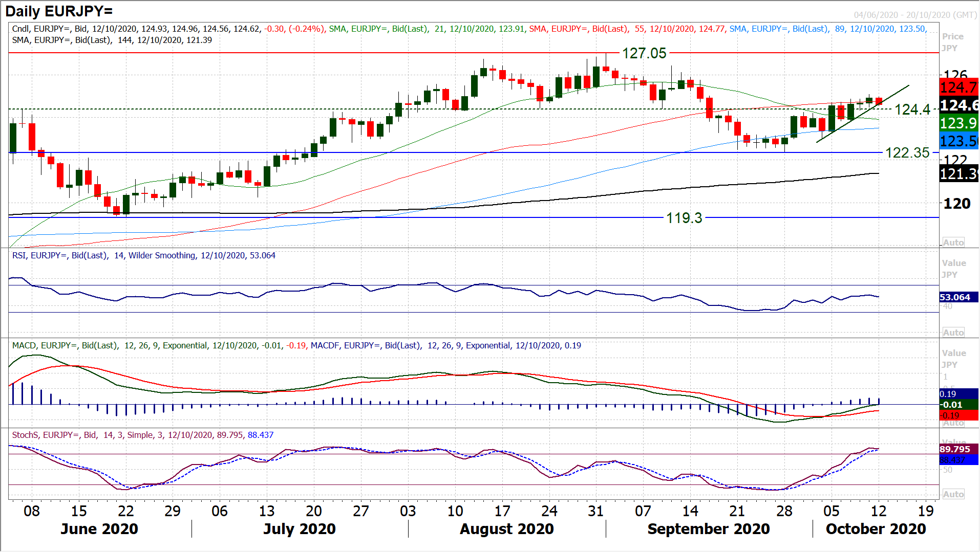Click the green SMA 21 price tag 123.9
The image size is (980, 552).
coord(958,123)
